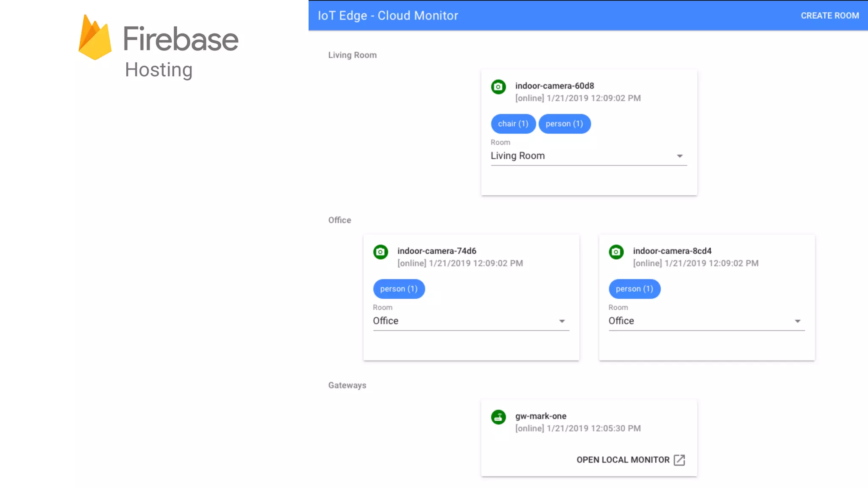Viewport: 868px width, 488px height.
Task: Click camera icon of indoor-camera-8cd4
Action: coord(616,252)
